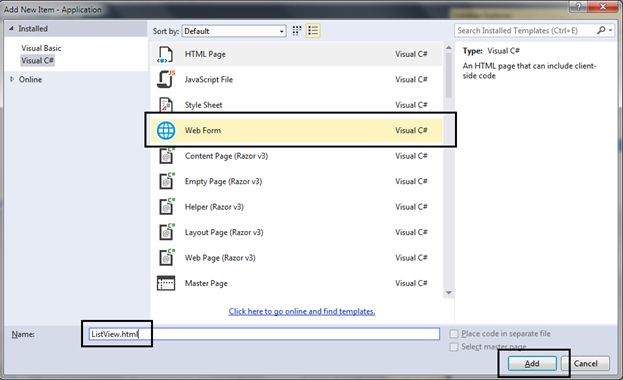Click the template list scrollbar thumb
The width and height of the screenshot is (623, 380).
click(449, 75)
